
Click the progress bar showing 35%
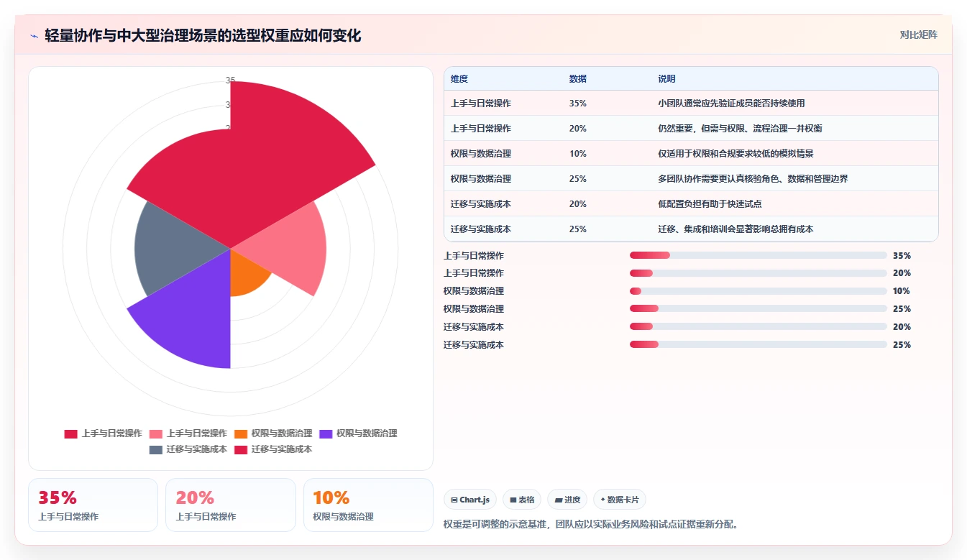(x=759, y=255)
